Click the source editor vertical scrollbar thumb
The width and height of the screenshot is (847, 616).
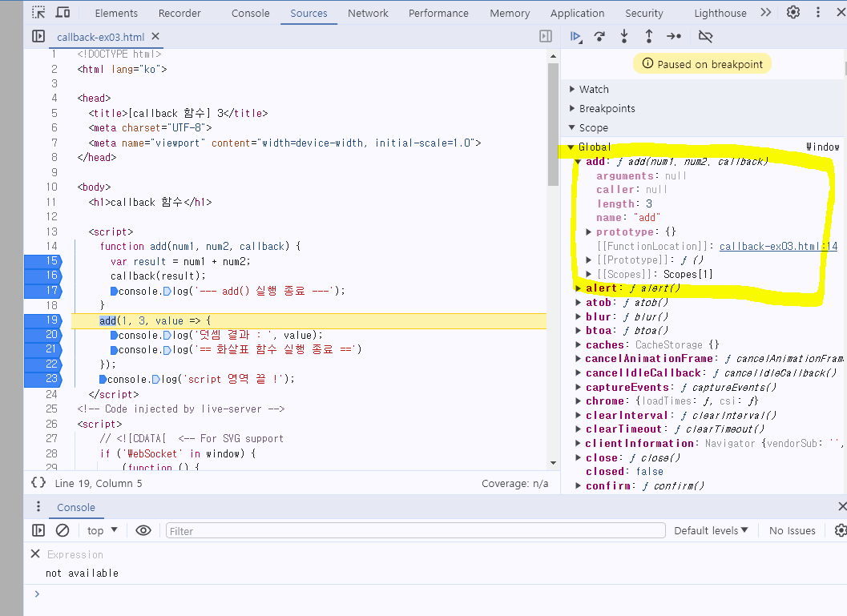tap(553, 124)
